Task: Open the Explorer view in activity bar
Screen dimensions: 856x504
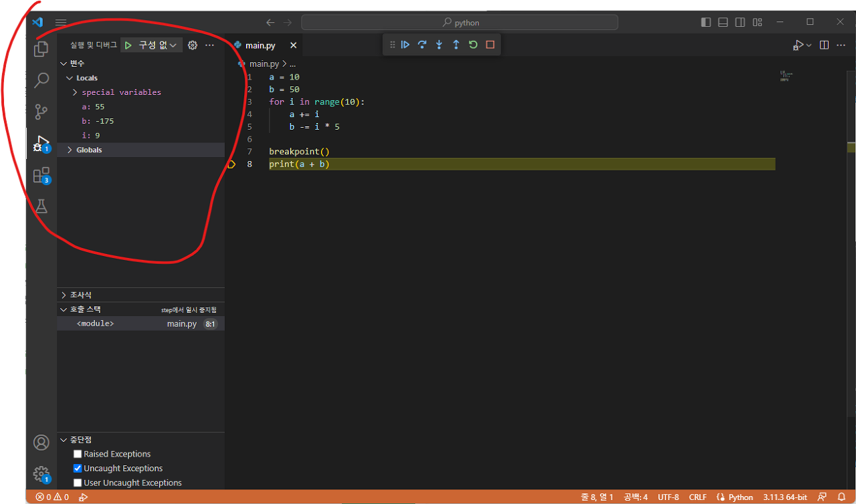Action: point(41,48)
